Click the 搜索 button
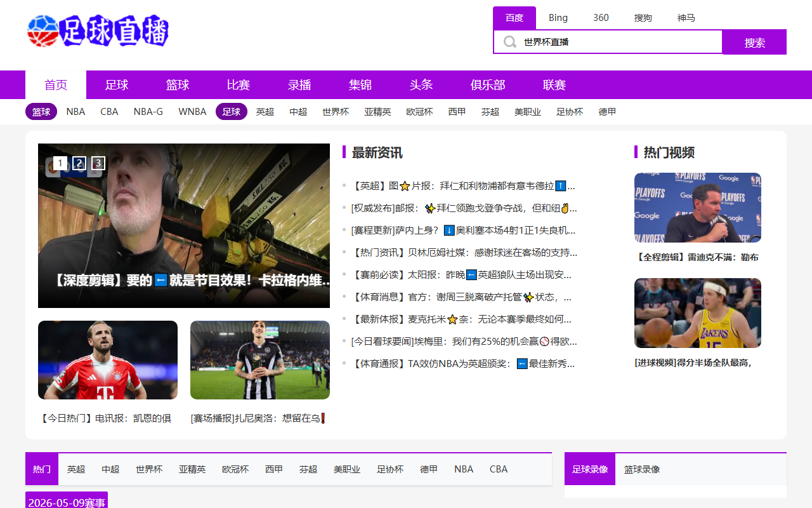 [755, 42]
